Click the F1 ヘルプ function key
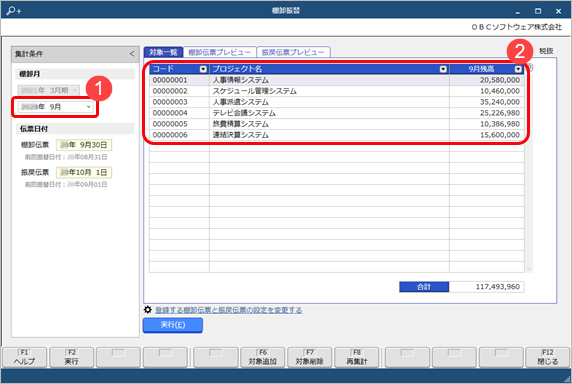This screenshot has height=384, width=572. click(x=24, y=357)
